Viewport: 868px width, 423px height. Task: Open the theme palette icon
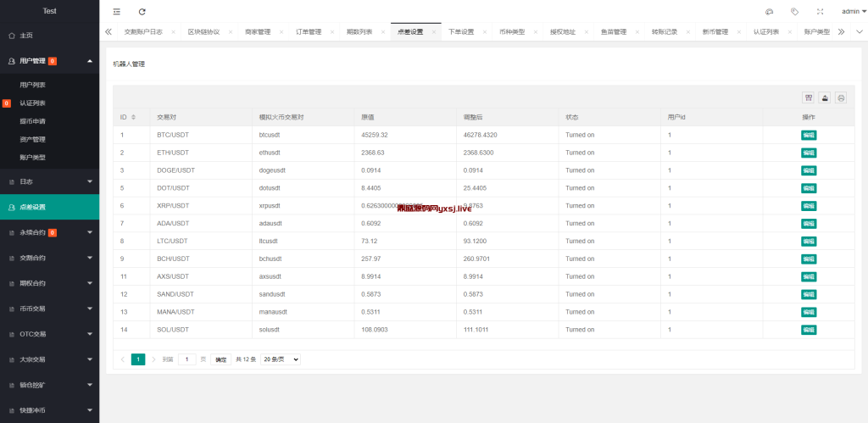coord(769,12)
